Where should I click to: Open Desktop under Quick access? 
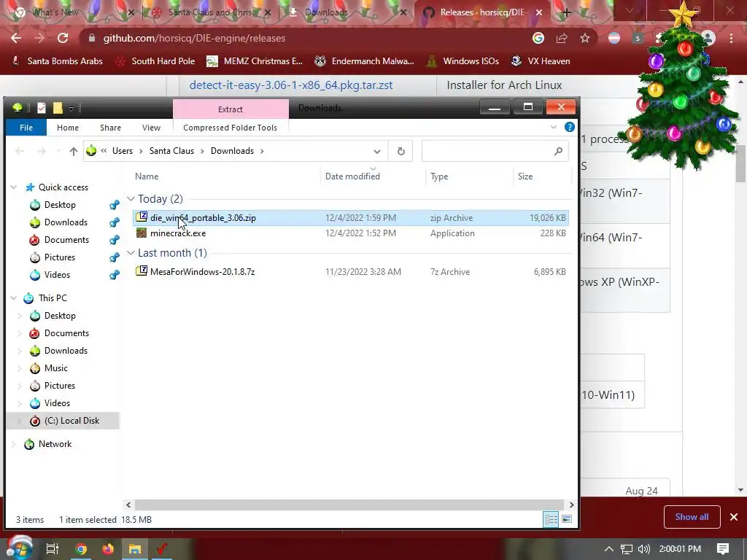coord(60,205)
